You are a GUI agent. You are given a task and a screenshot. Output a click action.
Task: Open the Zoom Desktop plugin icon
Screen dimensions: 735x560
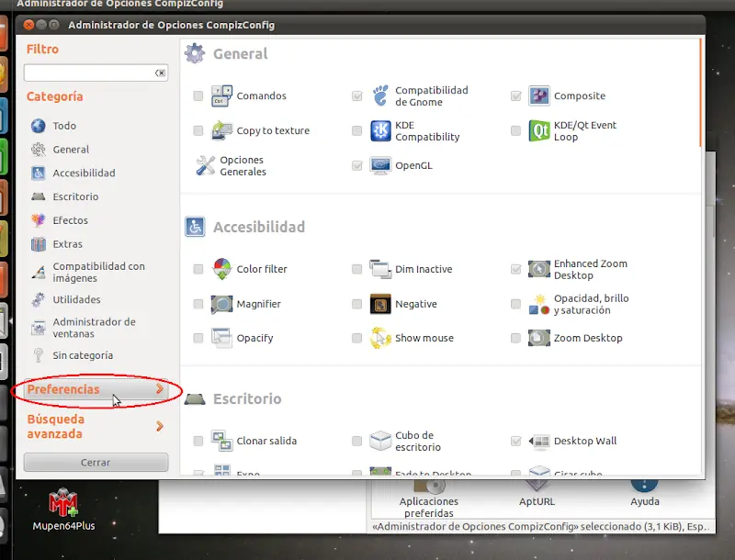pos(539,338)
